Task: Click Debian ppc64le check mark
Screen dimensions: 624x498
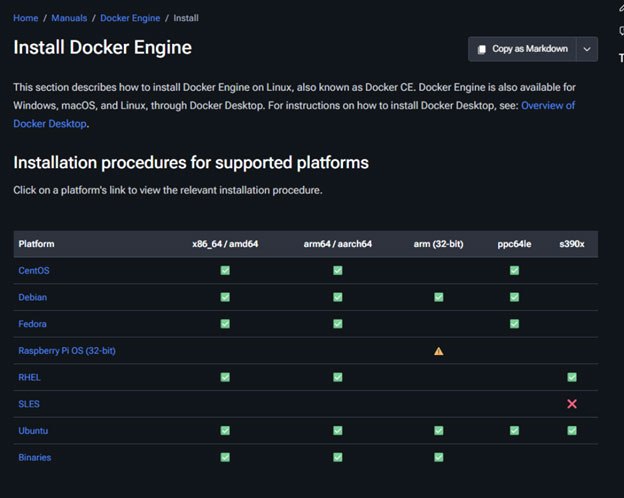Action: tap(515, 297)
